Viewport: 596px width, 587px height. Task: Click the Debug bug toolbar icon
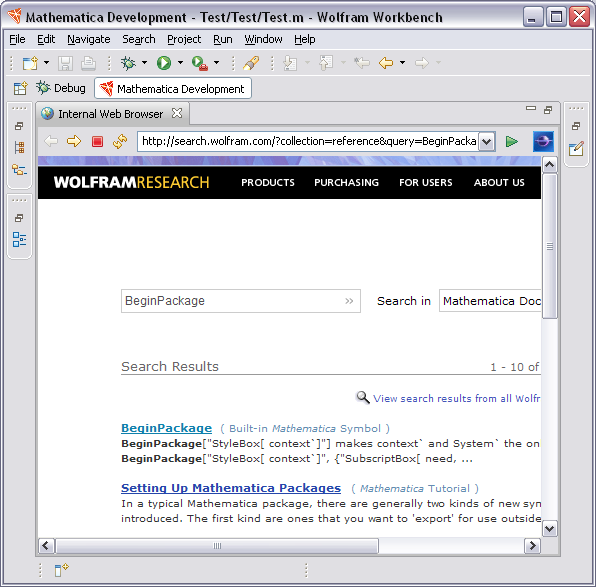point(128,63)
